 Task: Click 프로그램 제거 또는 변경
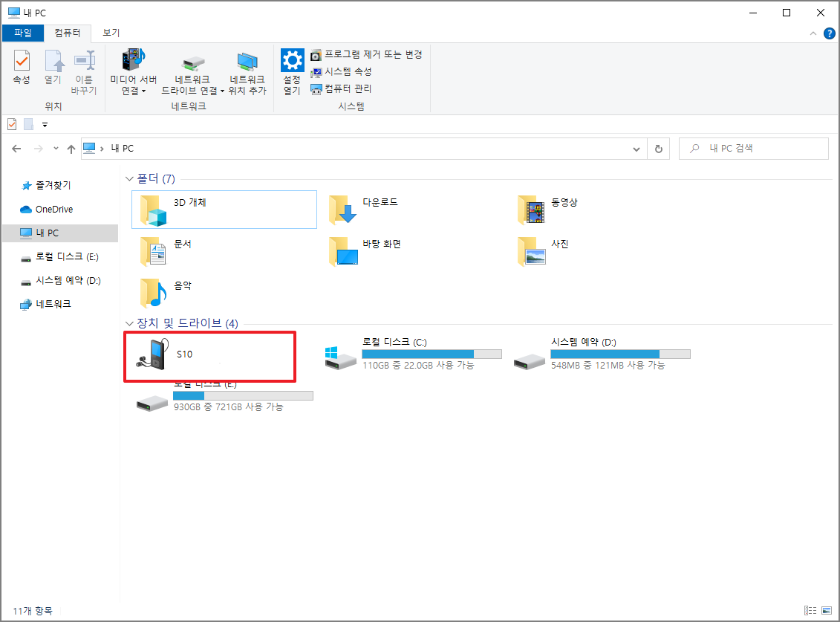[366, 55]
